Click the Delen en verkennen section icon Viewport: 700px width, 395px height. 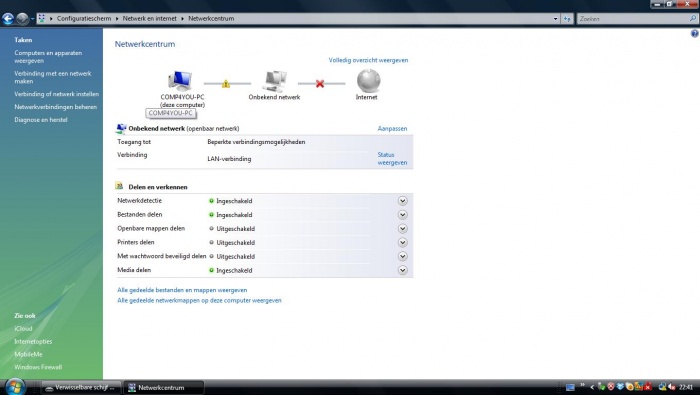[119, 186]
